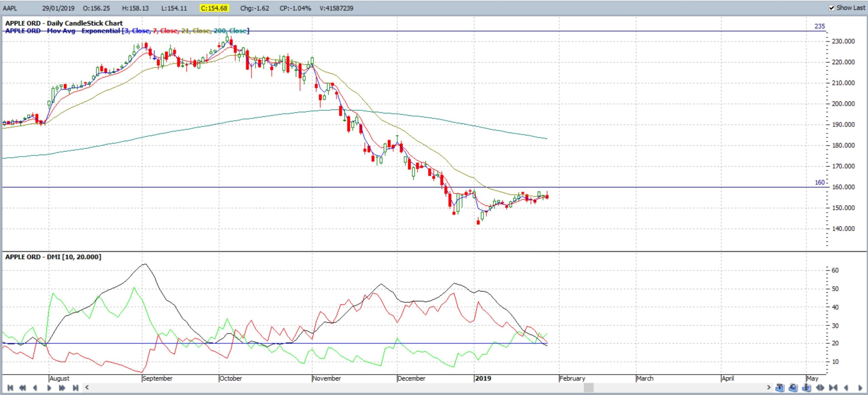Click the small left triangle at bottom right
868x395 pixels.
(x=846, y=388)
